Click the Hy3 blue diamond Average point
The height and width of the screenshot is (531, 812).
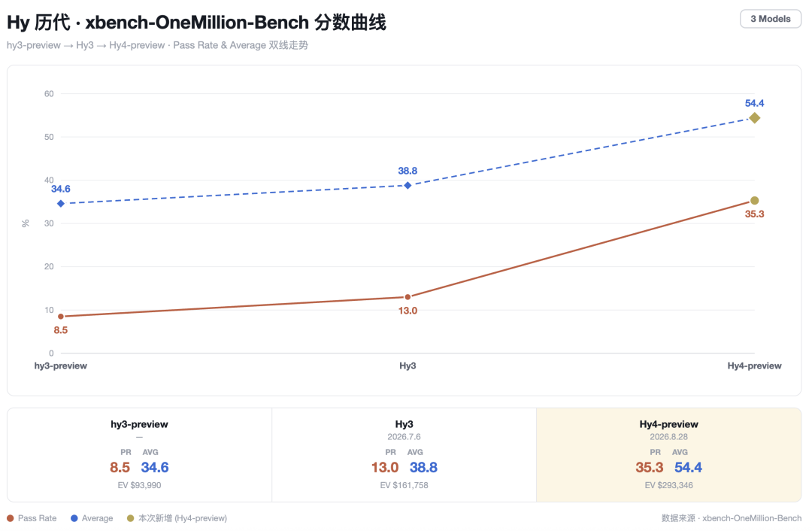(408, 186)
